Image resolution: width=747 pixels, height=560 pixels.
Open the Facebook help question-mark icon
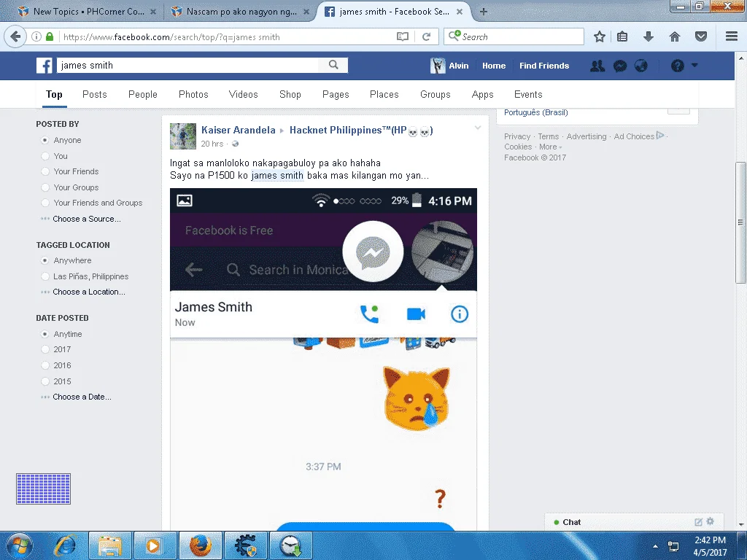pyautogui.click(x=678, y=66)
